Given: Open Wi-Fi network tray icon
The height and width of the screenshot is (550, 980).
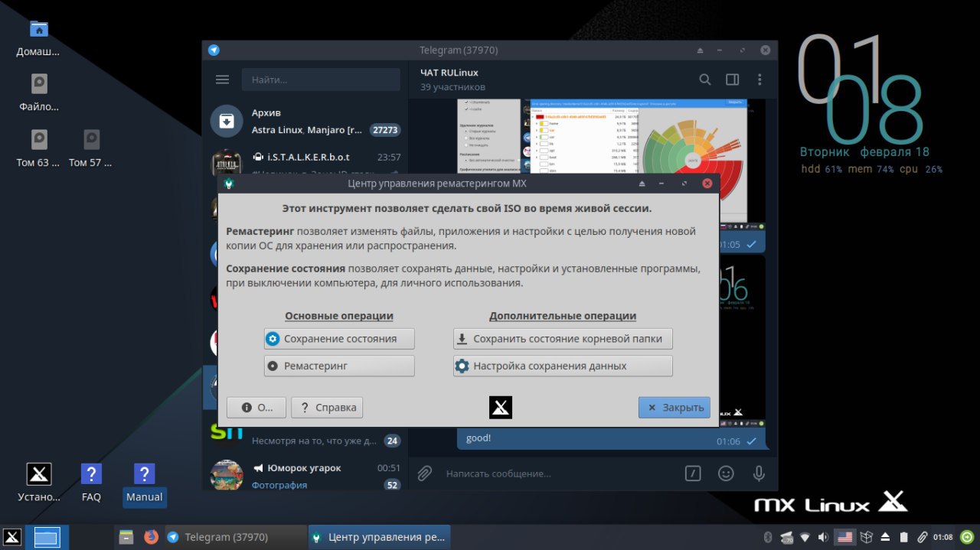Looking at the screenshot, I should point(805,537).
